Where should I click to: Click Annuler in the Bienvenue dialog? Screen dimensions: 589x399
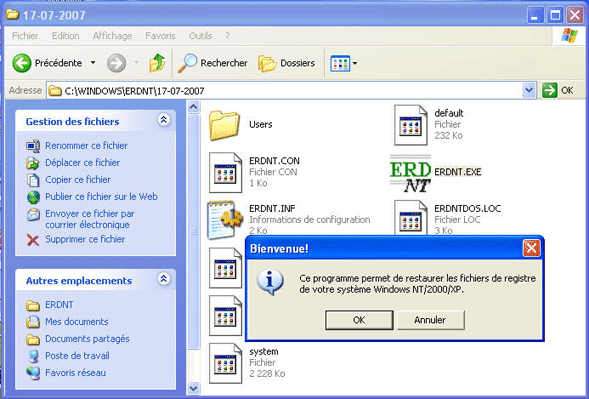click(430, 320)
